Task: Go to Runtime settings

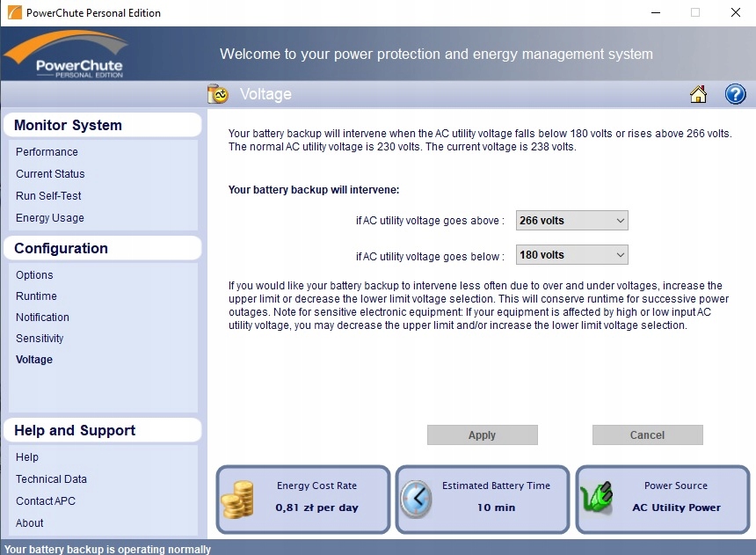Action: pyautogui.click(x=36, y=296)
